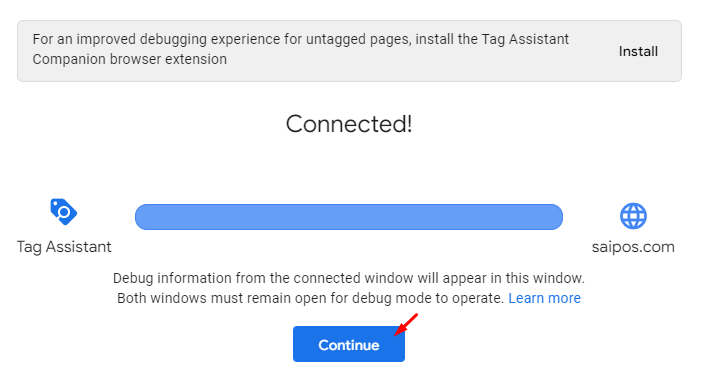Click the 'Both windows must remain open' sentence
This screenshot has height=374, width=703.
tap(310, 298)
